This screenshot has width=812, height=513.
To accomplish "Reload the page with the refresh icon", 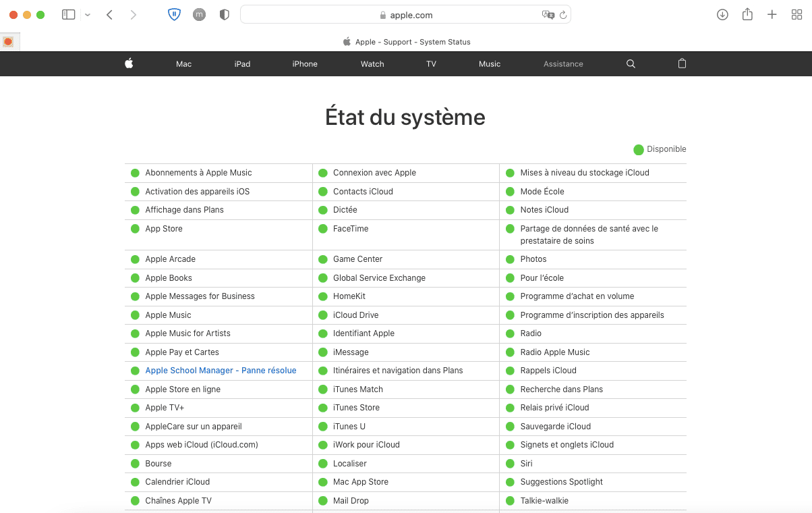I will click(563, 15).
